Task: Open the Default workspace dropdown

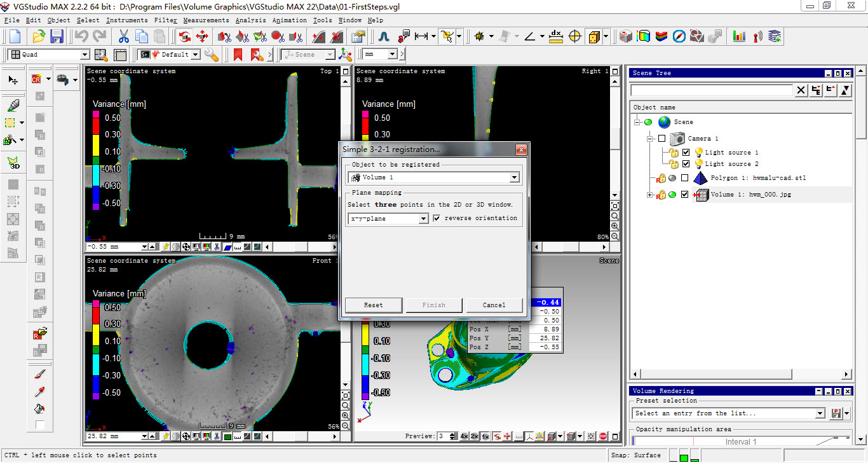Action: 195,55
